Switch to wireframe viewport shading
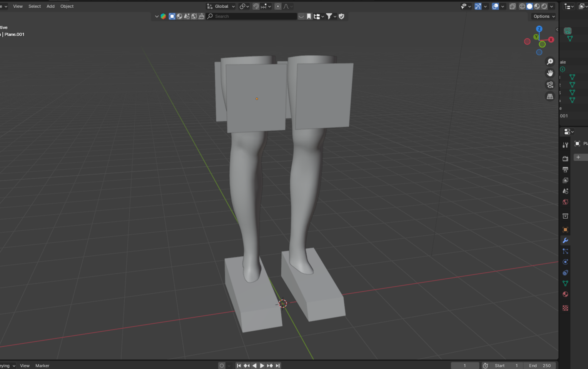The width and height of the screenshot is (588, 369). tap(522, 6)
